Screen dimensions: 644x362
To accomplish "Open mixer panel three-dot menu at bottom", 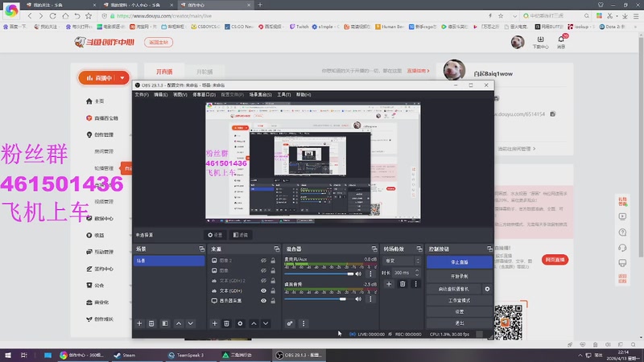I will tap(303, 323).
